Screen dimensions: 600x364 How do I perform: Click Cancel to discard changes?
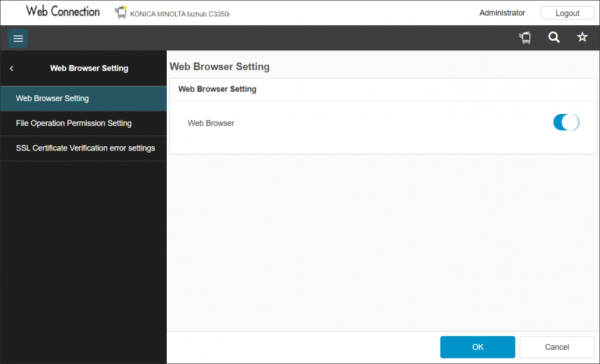click(556, 347)
